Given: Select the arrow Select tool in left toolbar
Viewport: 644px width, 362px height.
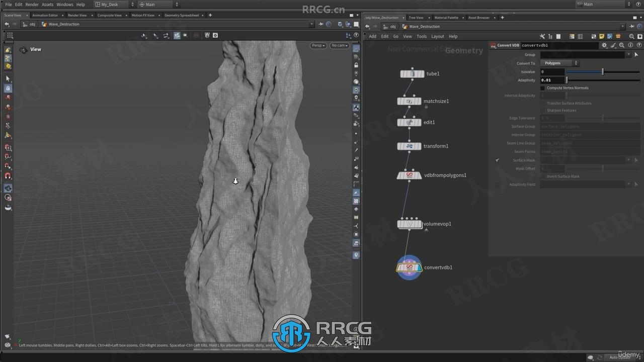Looking at the screenshot, I should coord(8,78).
